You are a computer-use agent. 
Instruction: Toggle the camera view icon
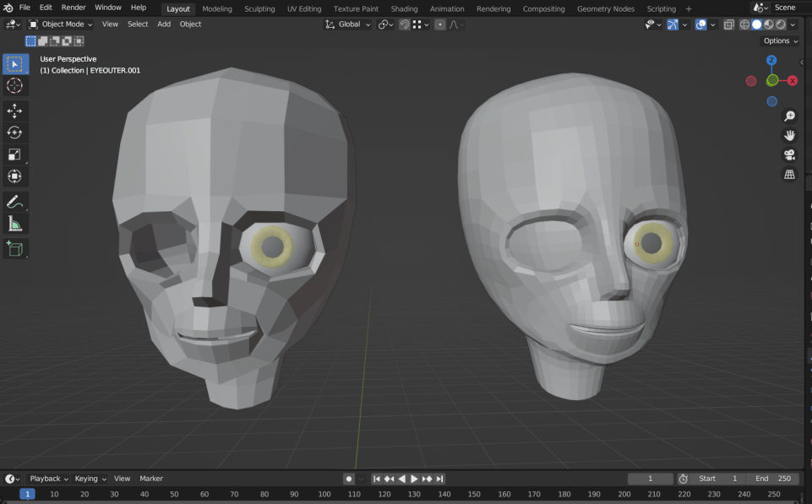click(789, 154)
